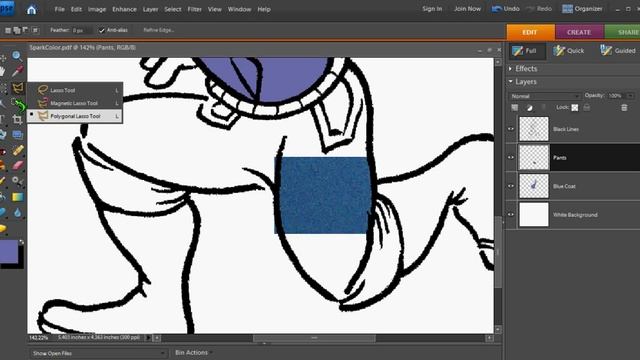This screenshot has height=360, width=640.
Task: Click the Lock All padlock icon
Action: (587, 107)
